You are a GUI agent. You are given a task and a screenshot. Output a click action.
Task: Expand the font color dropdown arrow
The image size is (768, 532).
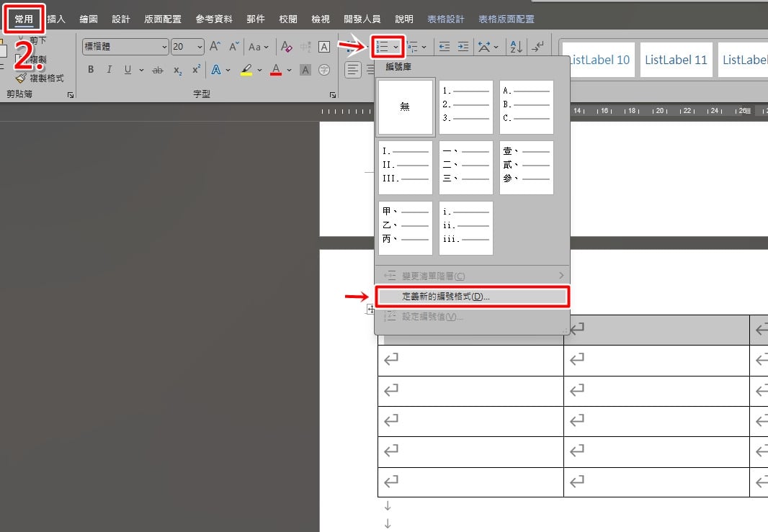click(x=290, y=70)
